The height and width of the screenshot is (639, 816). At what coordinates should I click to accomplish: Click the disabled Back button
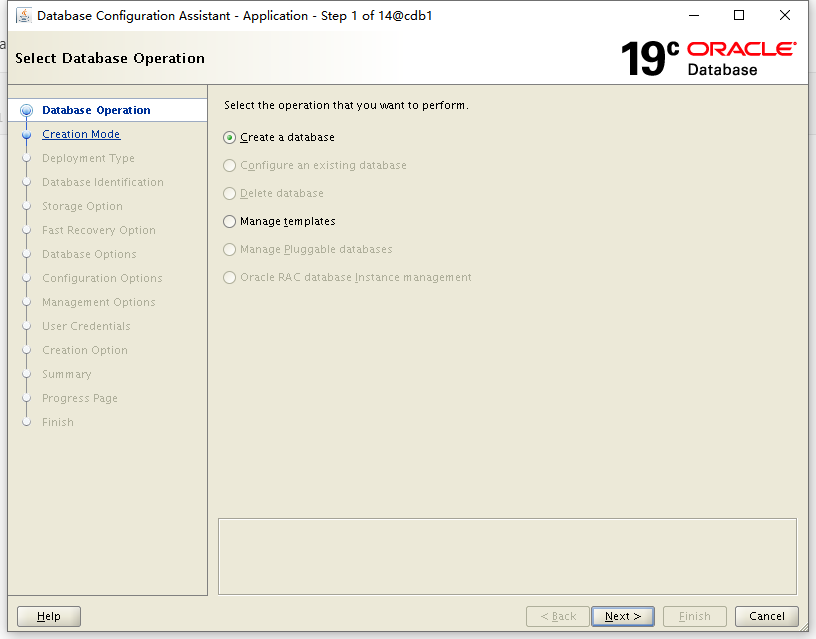click(x=558, y=617)
